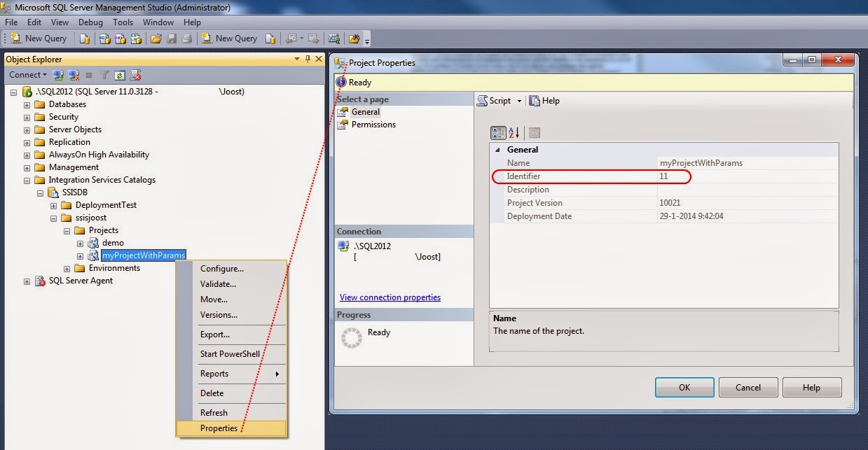
Task: Open the Script dropdown arrow in dialog
Action: click(519, 101)
